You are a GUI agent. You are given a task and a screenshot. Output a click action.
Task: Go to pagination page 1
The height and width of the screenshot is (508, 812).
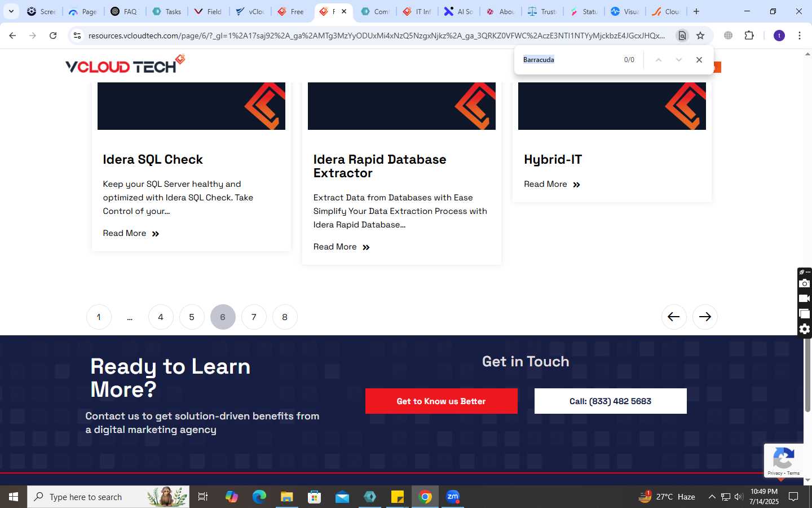(x=99, y=317)
